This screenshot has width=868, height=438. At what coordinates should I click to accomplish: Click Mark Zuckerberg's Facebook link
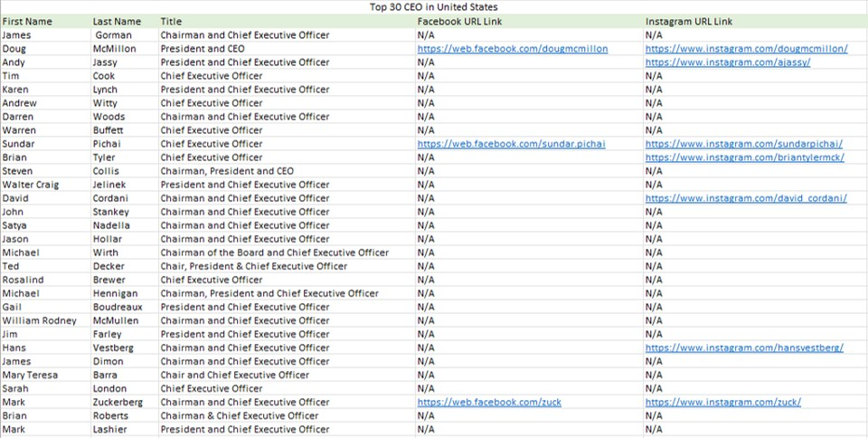[x=488, y=402]
